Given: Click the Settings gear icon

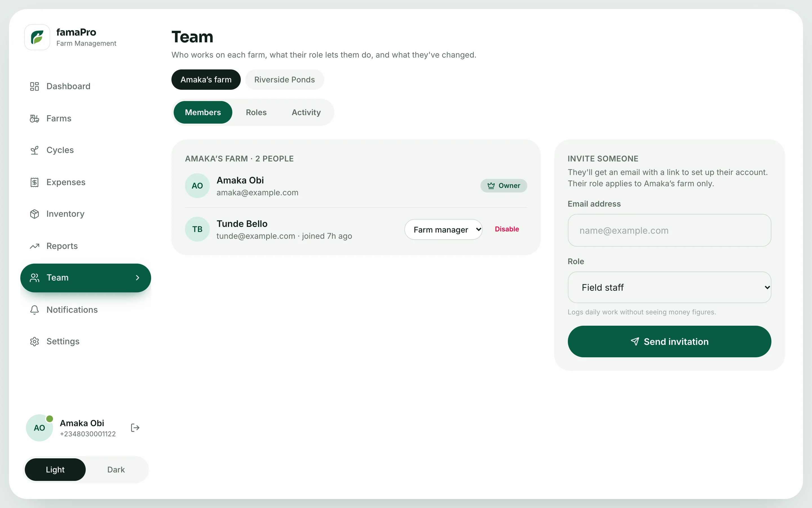Looking at the screenshot, I should 35,342.
